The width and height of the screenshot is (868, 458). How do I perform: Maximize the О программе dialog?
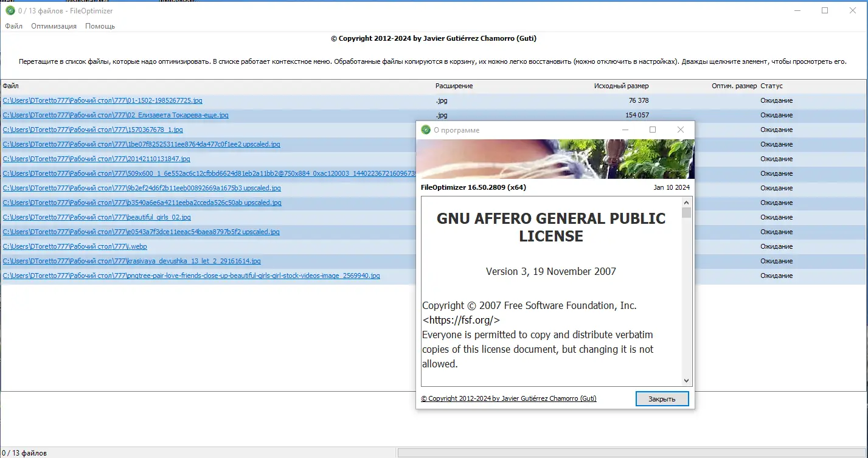click(653, 130)
